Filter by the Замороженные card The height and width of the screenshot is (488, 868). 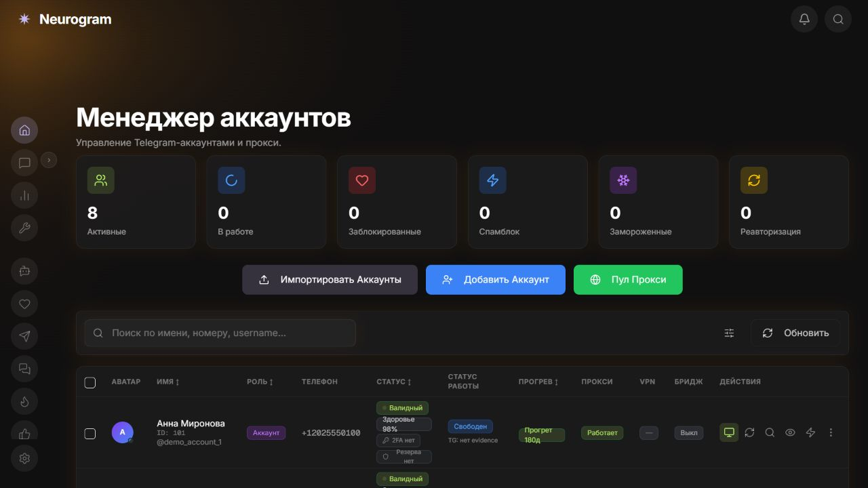658,202
